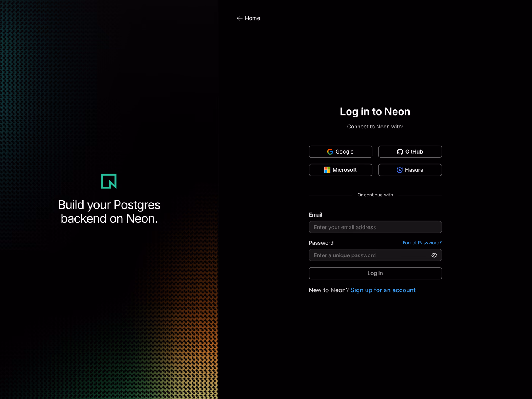Viewport: 532px width, 399px height.
Task: Open the Forgot Password? link
Action: [422, 243]
